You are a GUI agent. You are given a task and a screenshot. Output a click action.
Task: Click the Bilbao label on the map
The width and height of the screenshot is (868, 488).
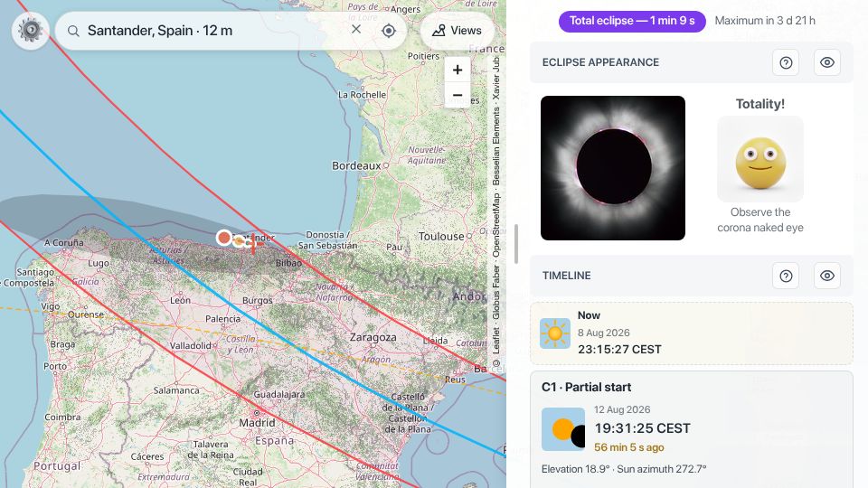pos(289,263)
